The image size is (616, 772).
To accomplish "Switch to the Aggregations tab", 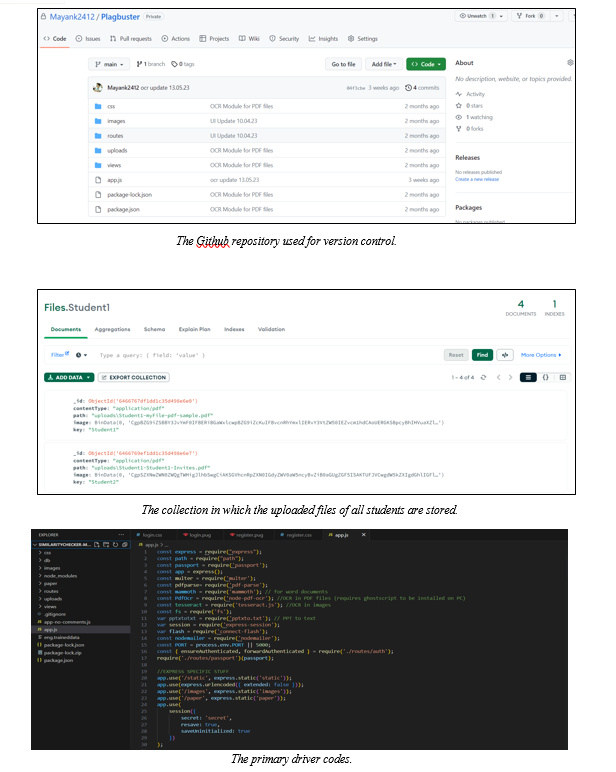I will (x=112, y=329).
